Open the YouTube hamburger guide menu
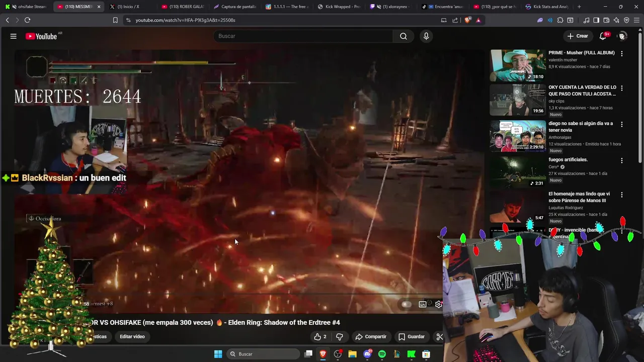This screenshot has width=644, height=362. coord(14,36)
